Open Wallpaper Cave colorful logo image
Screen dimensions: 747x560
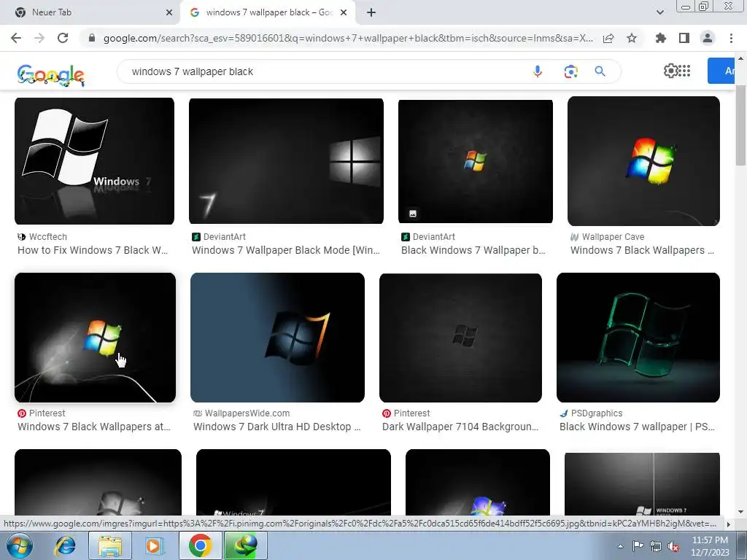click(643, 161)
